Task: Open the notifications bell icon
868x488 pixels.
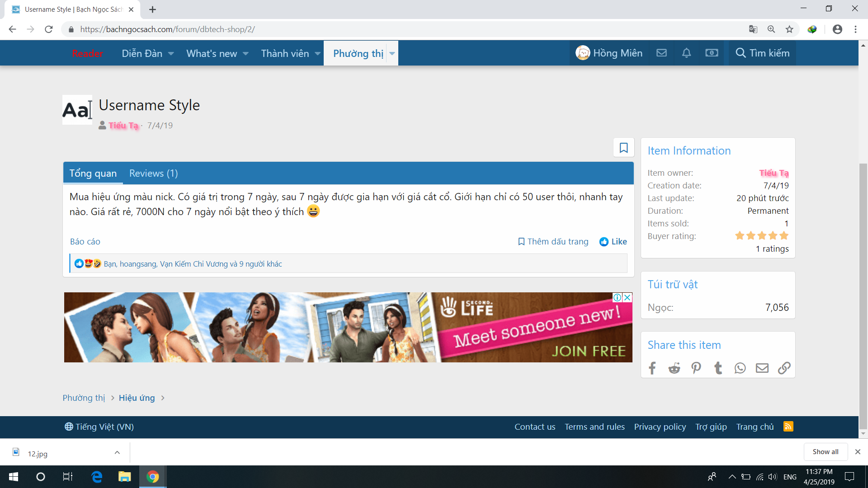Action: click(x=686, y=53)
